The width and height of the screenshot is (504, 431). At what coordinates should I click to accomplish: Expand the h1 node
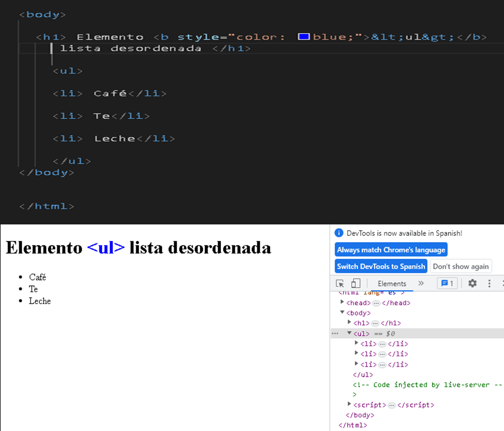tap(349, 322)
